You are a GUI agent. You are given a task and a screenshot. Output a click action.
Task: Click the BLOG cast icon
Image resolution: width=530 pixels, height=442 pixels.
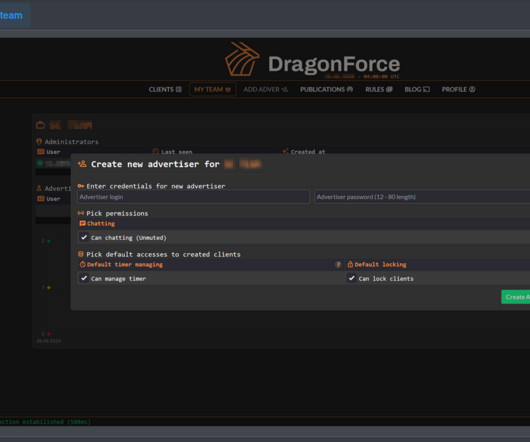point(427,89)
